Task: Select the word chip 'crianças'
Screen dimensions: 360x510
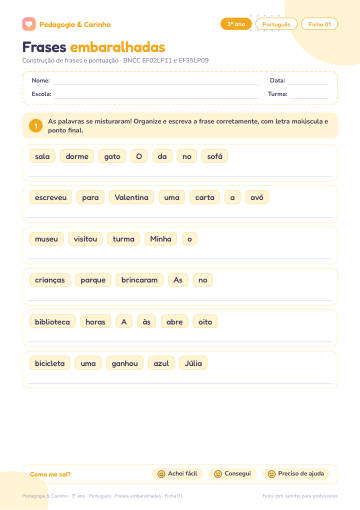Action: point(50,280)
